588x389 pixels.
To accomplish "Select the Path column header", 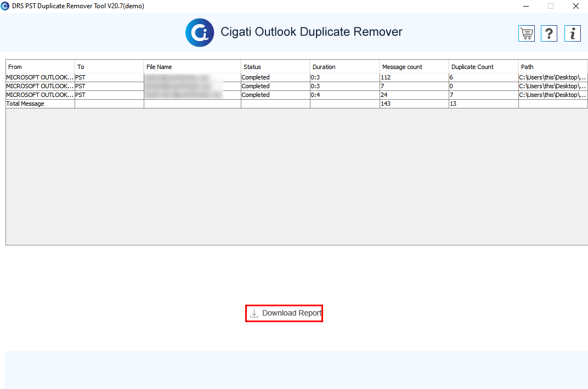I will (x=553, y=67).
